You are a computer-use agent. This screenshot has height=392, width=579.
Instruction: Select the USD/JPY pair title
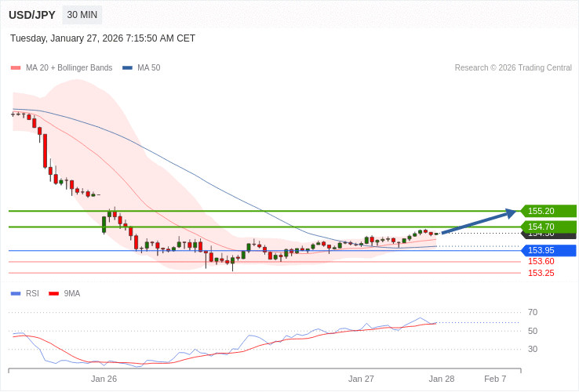(x=32, y=15)
